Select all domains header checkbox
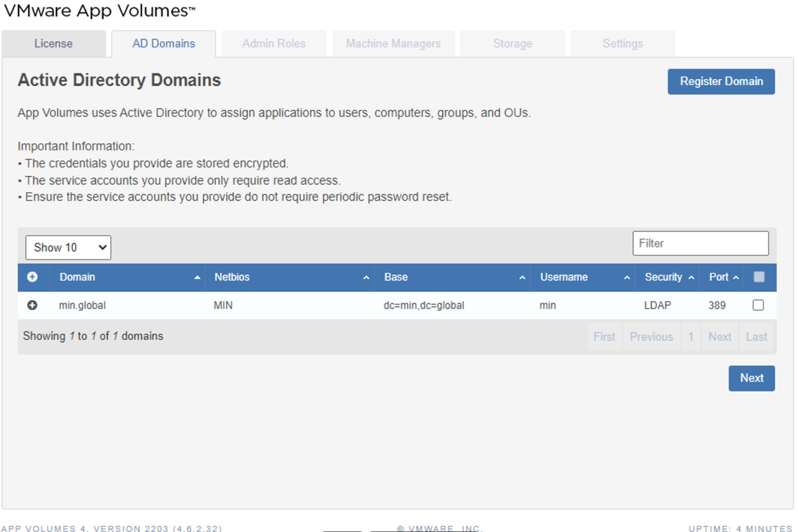Screen dimensions: 798x532 (x=759, y=277)
